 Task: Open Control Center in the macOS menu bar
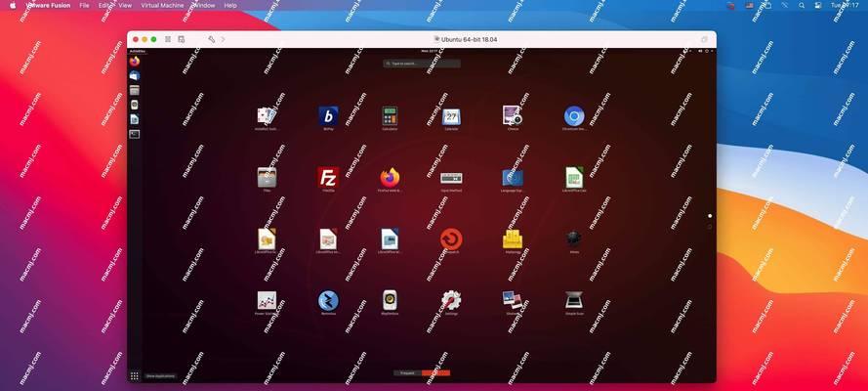click(817, 6)
